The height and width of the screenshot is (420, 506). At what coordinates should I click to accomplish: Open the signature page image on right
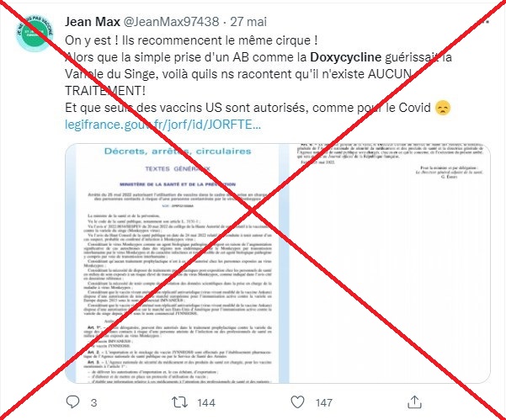coord(390,263)
